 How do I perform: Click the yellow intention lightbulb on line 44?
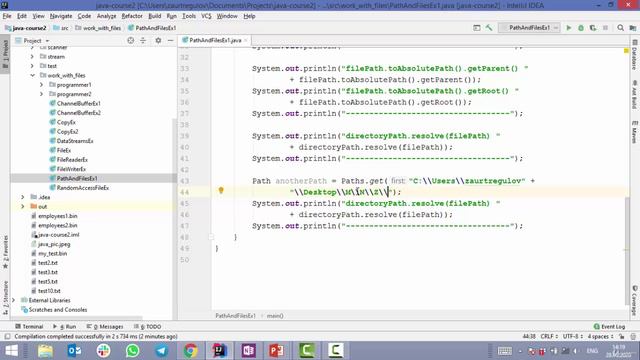click(x=221, y=190)
